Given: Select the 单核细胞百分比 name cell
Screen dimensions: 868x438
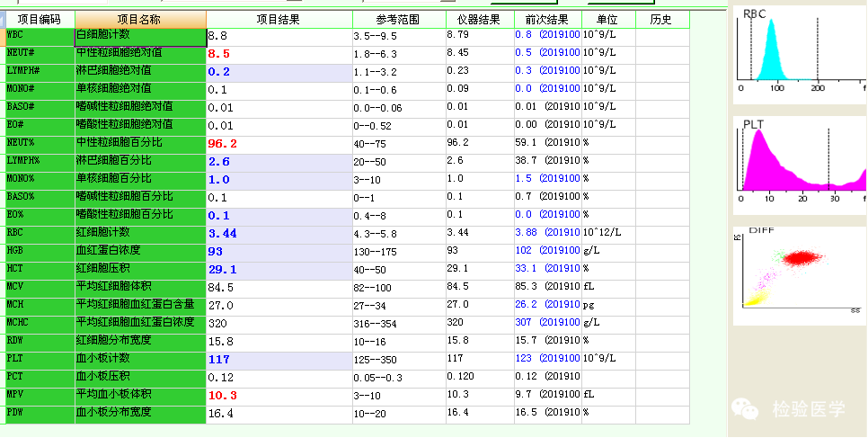Looking at the screenshot, I should [140, 182].
